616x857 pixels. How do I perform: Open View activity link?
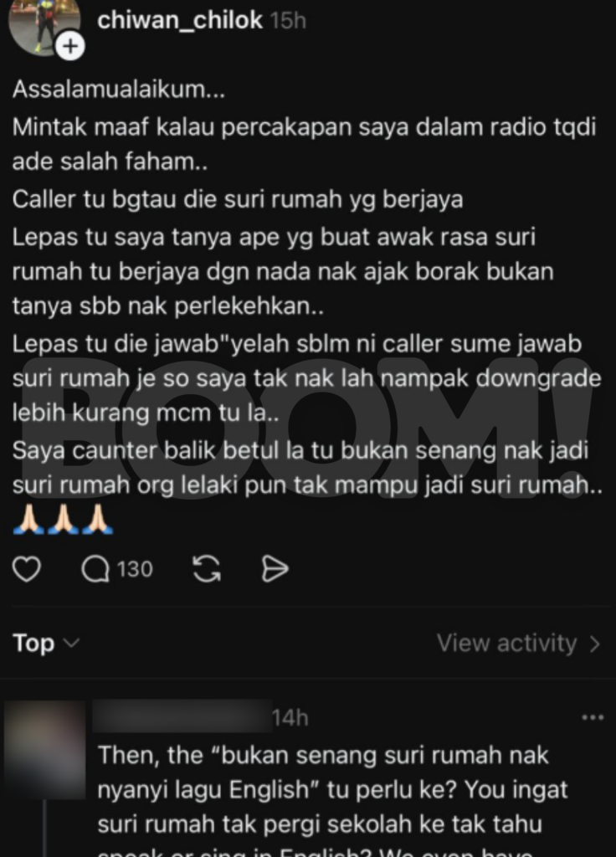[x=519, y=644]
